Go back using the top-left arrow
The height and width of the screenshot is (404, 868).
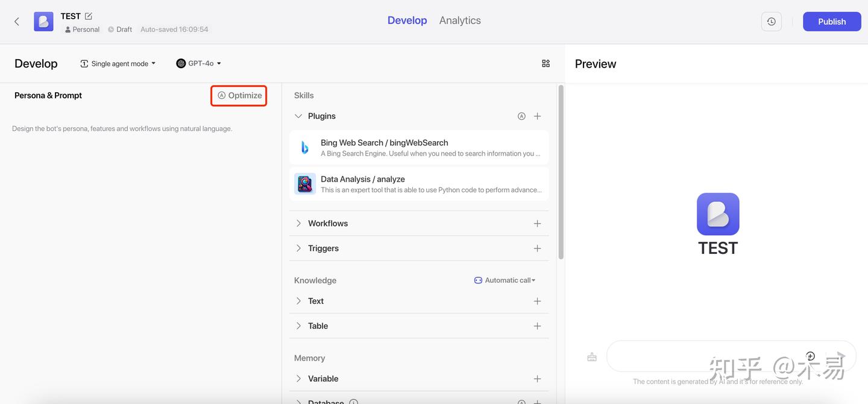tap(17, 22)
